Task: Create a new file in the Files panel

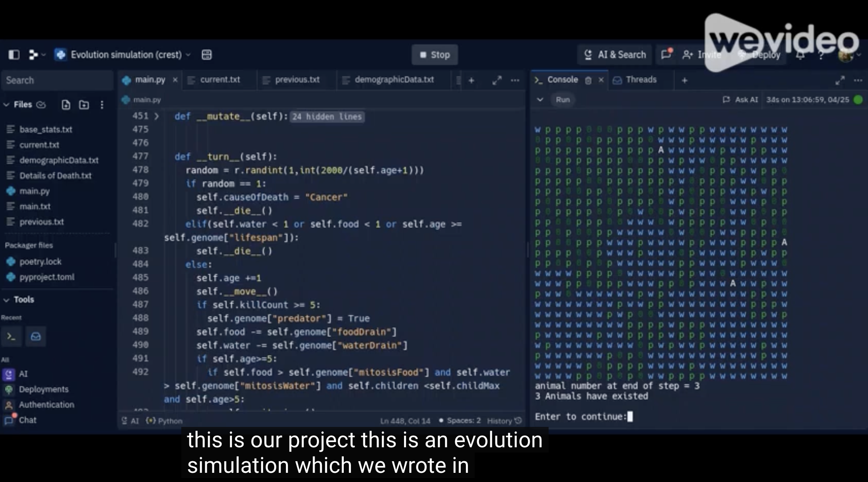Action: coord(66,105)
